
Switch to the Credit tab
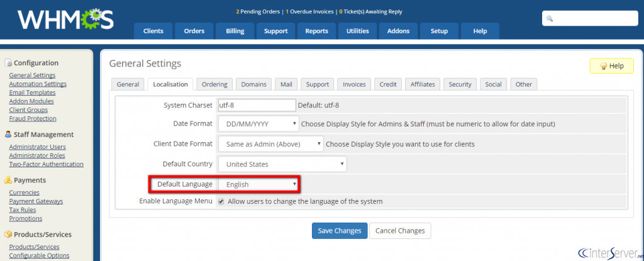[x=388, y=84]
